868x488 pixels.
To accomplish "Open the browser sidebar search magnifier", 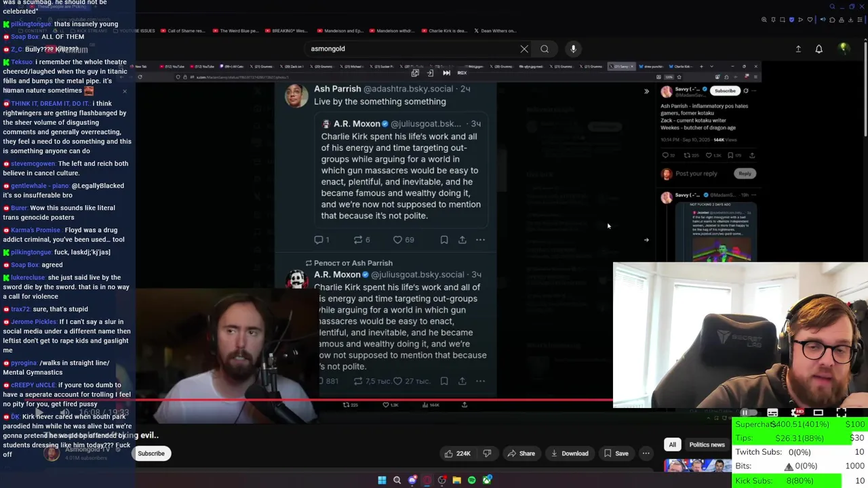I will pos(832,7).
